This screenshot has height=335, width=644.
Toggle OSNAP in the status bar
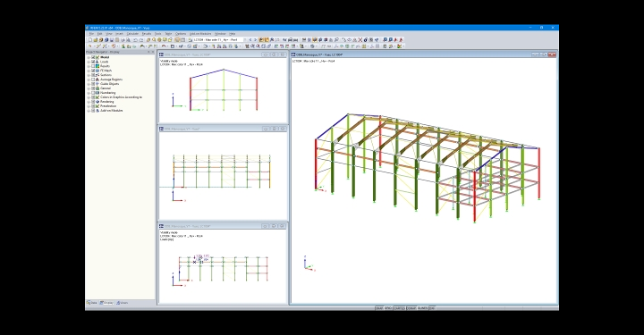[x=411, y=308]
